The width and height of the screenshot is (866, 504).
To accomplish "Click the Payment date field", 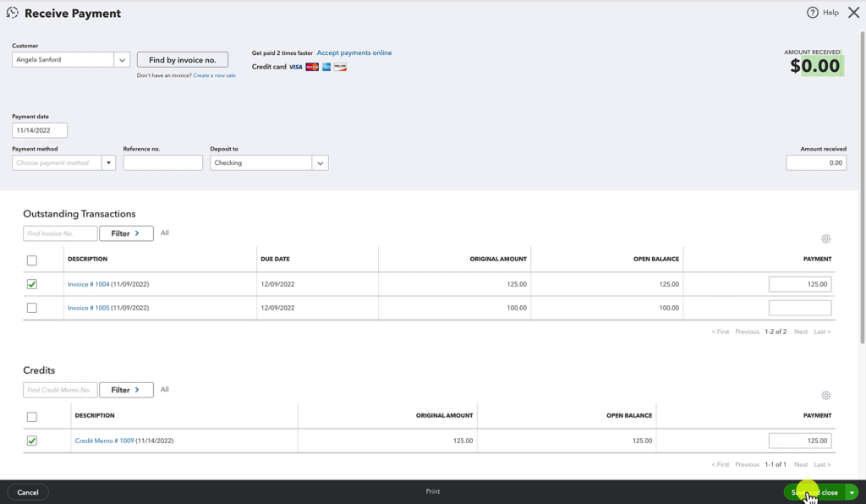I will click(x=39, y=130).
